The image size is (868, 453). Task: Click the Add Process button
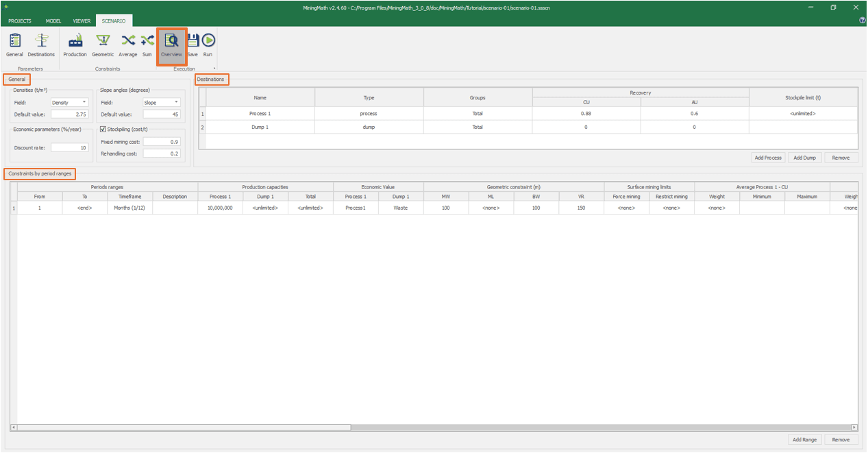pos(767,158)
